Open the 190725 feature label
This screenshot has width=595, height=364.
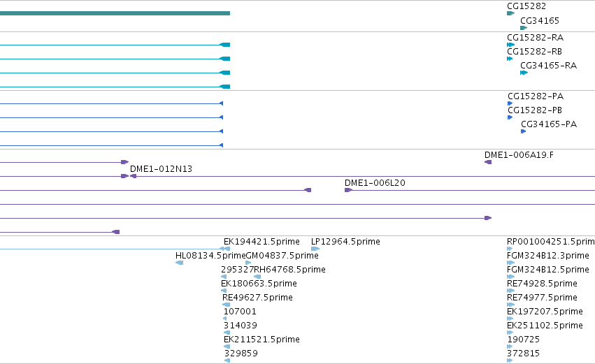click(523, 340)
